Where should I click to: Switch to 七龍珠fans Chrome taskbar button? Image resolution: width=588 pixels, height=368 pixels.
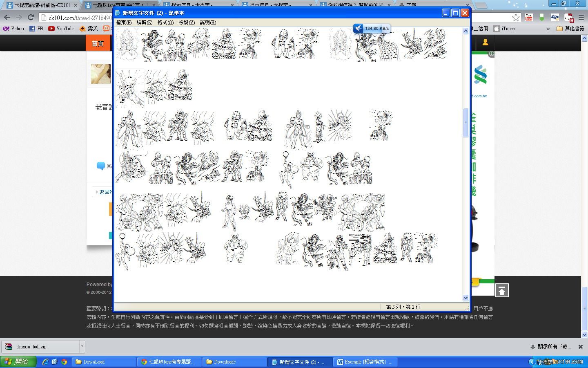[x=169, y=362]
